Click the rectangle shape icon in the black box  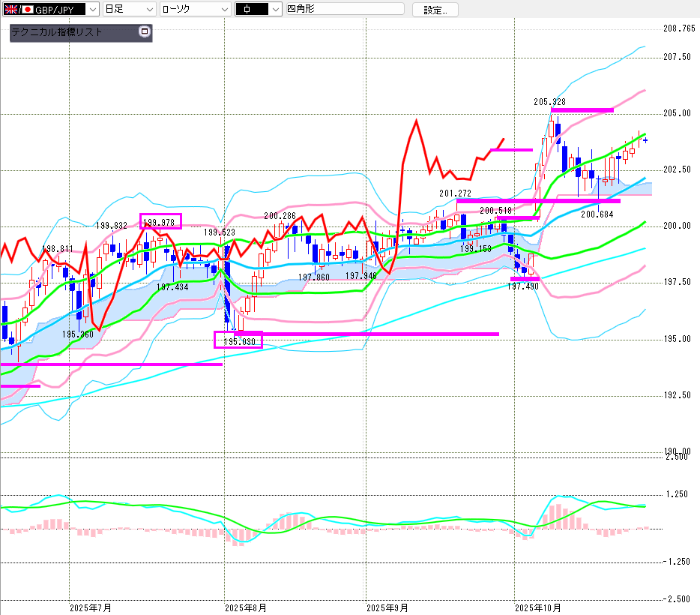click(x=248, y=10)
